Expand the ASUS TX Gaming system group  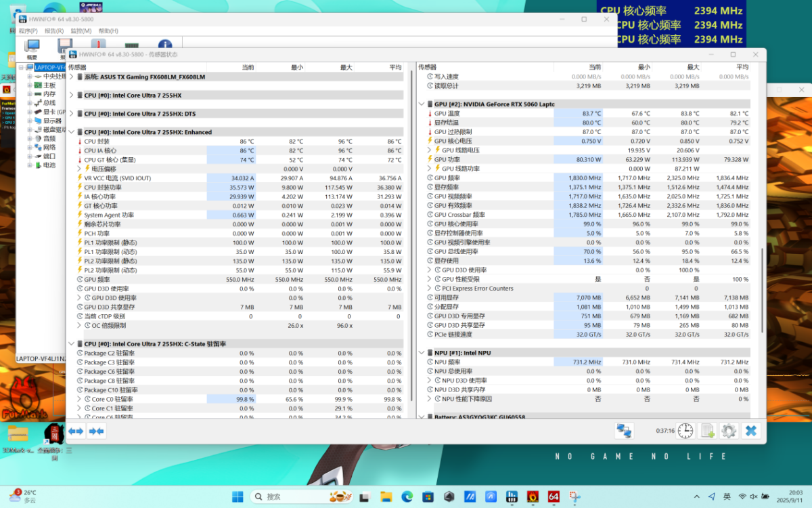point(72,77)
